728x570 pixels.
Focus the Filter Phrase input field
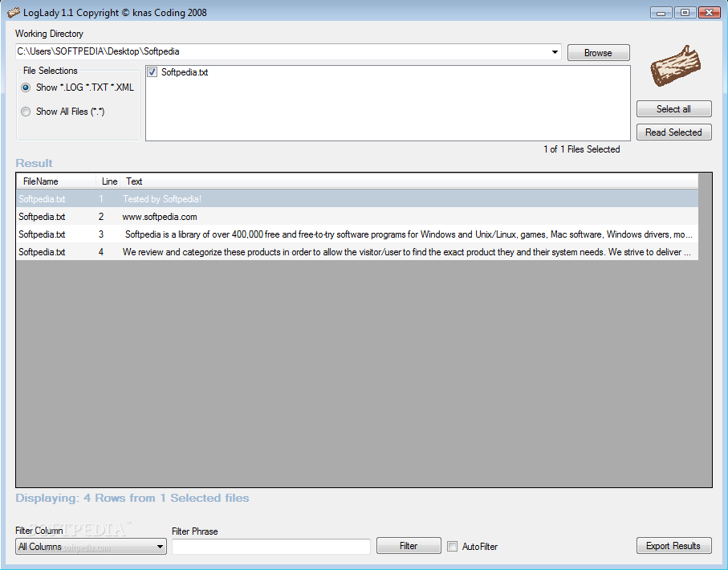271,547
